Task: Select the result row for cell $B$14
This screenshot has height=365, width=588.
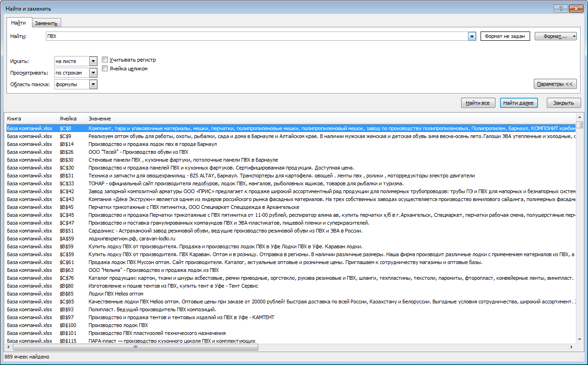Action: coord(291,144)
